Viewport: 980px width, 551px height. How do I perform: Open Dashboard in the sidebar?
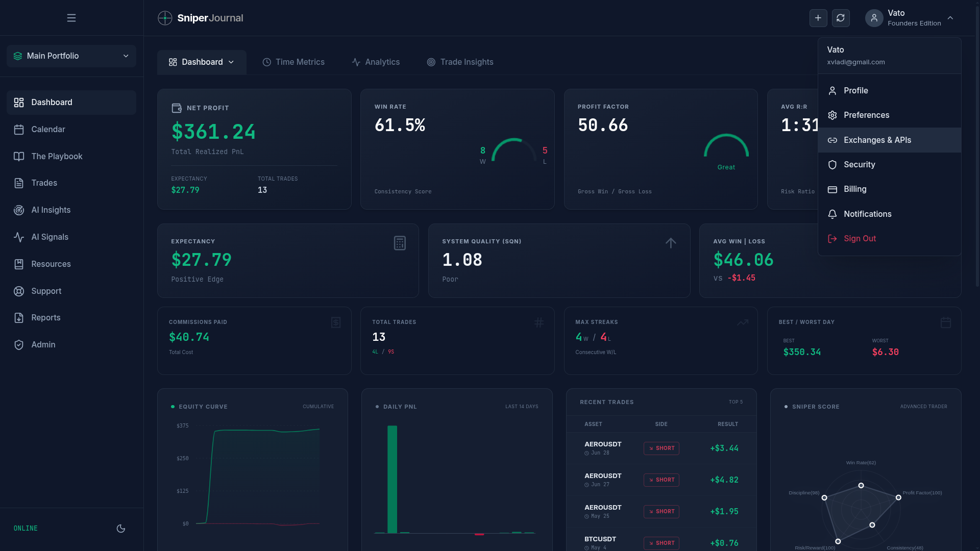[x=71, y=103]
